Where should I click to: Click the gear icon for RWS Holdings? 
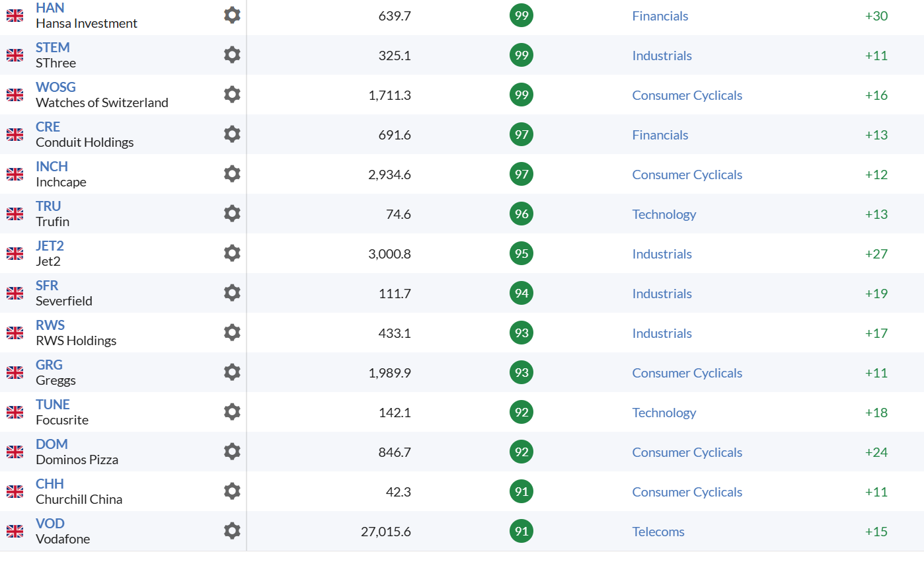232,332
